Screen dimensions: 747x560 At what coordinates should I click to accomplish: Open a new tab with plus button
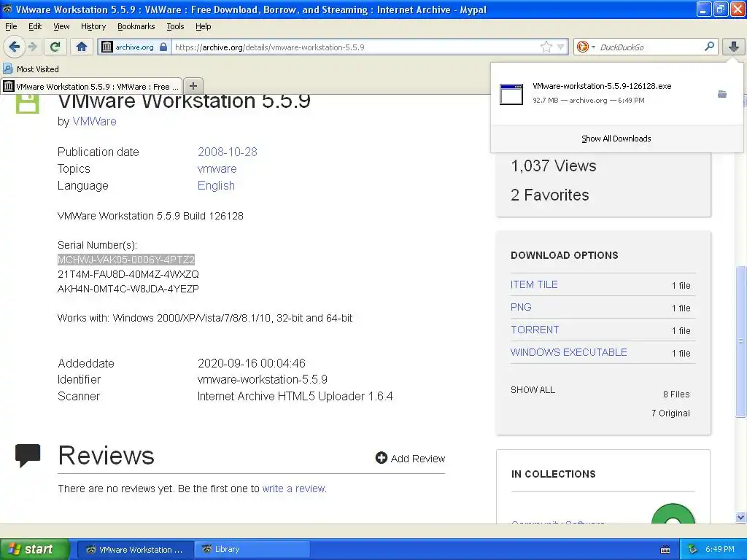tap(193, 86)
